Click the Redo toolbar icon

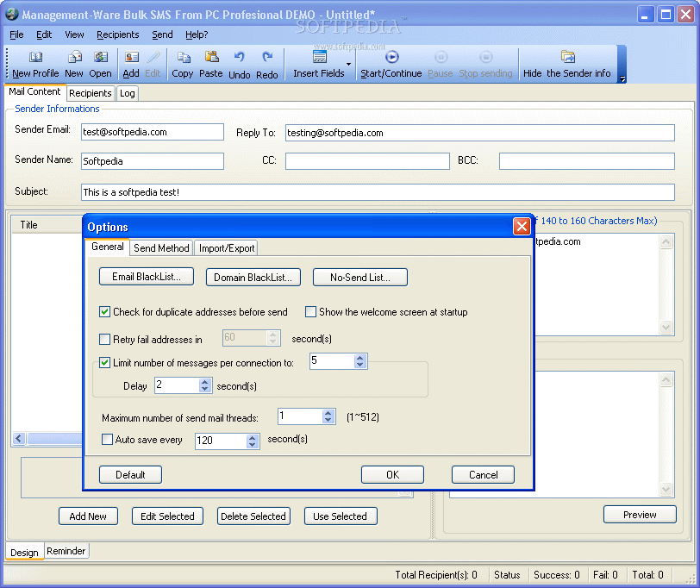(x=267, y=57)
